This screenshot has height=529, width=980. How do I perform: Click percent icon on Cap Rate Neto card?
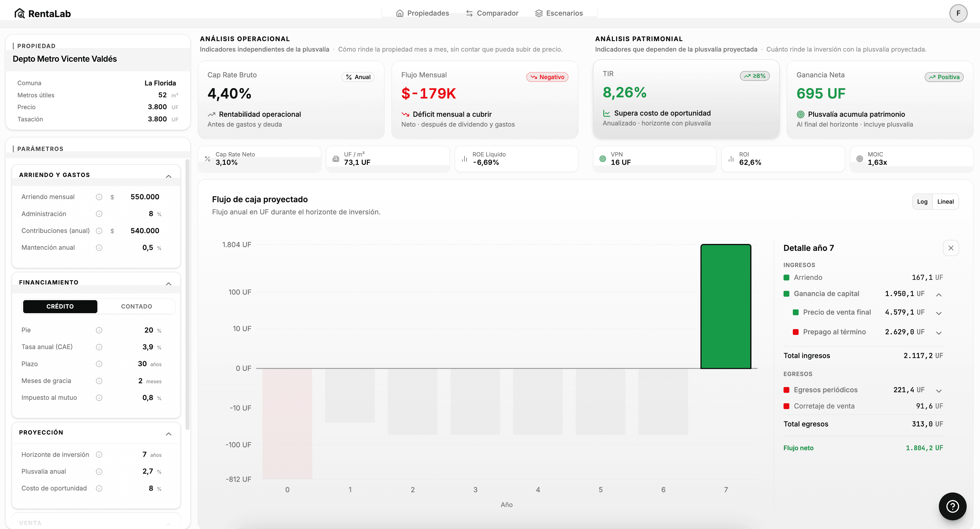(x=207, y=158)
